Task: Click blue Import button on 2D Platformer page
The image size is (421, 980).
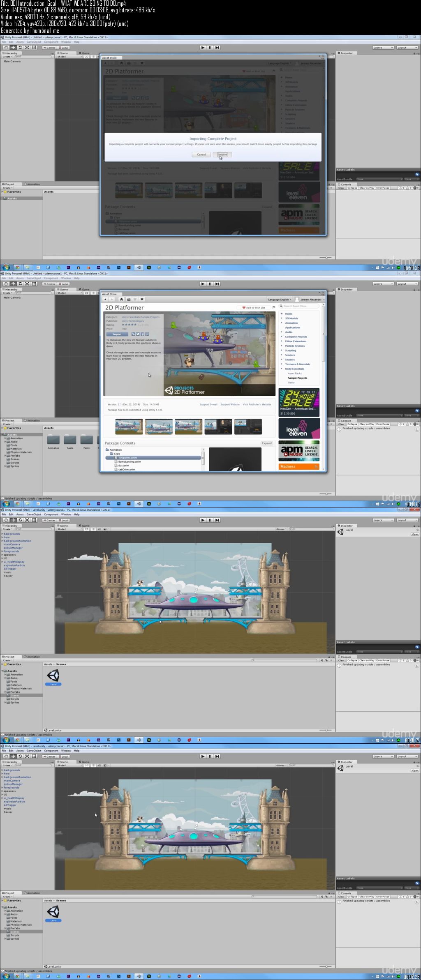Action: pyautogui.click(x=117, y=334)
